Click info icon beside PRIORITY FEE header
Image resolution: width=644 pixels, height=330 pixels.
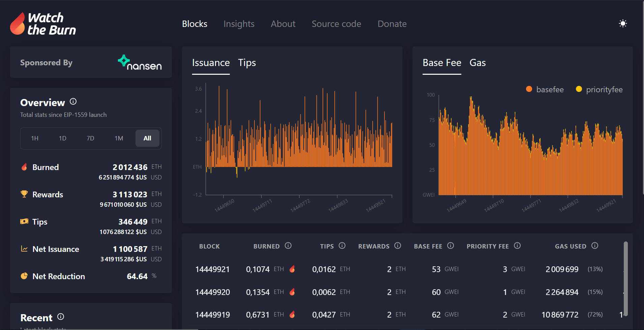point(517,245)
